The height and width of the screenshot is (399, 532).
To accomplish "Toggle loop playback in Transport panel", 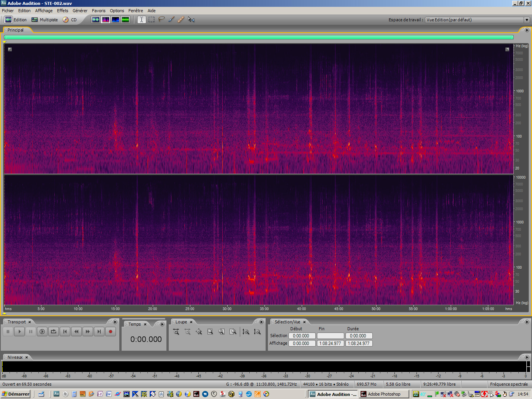I will pos(53,331).
